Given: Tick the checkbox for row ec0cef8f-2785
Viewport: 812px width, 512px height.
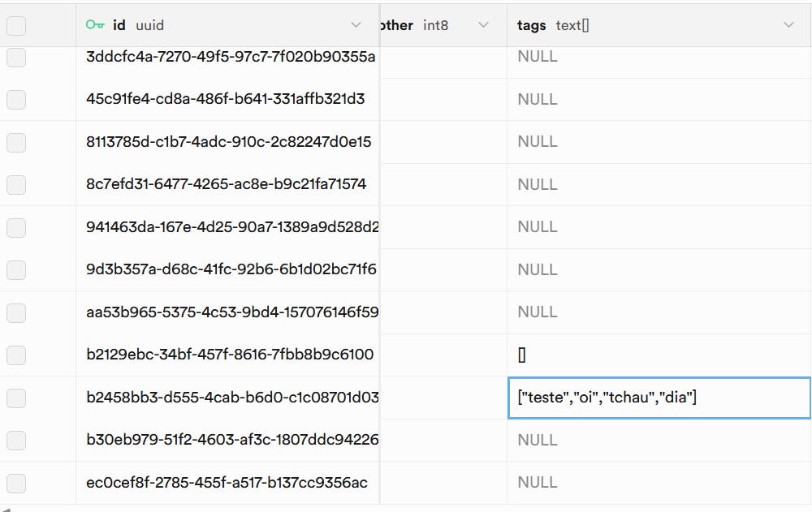Looking at the screenshot, I should point(16,483).
